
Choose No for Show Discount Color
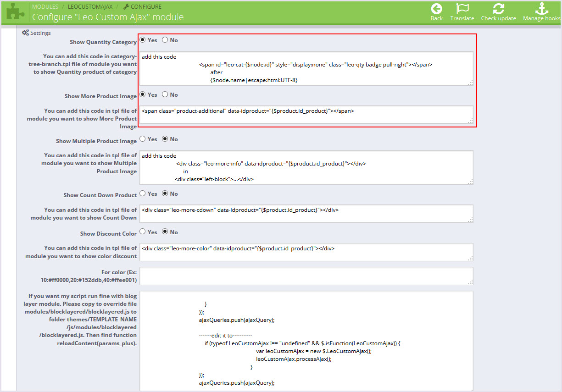tap(165, 232)
